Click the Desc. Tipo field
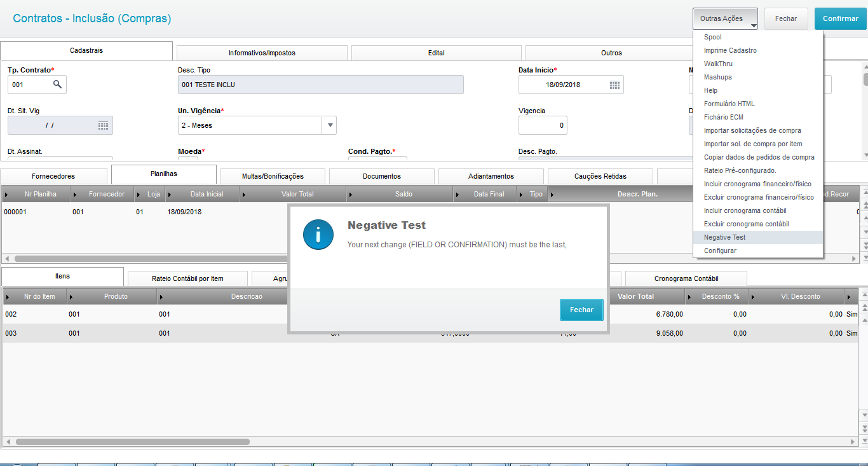This screenshot has width=868, height=466. click(x=321, y=85)
